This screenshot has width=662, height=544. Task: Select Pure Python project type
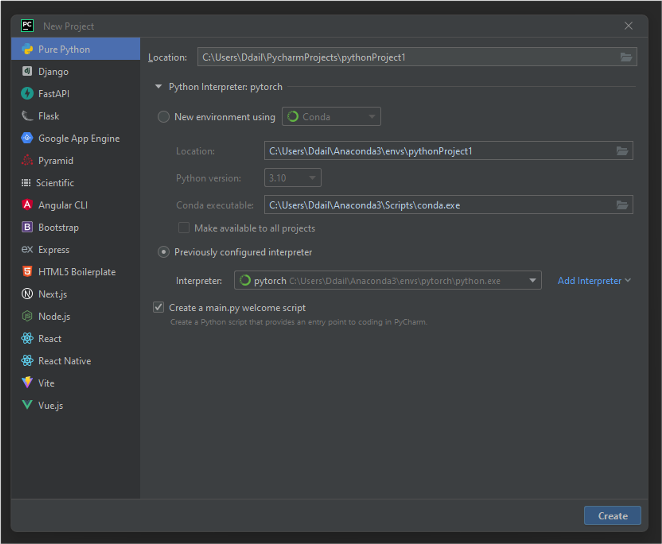click(x=76, y=49)
